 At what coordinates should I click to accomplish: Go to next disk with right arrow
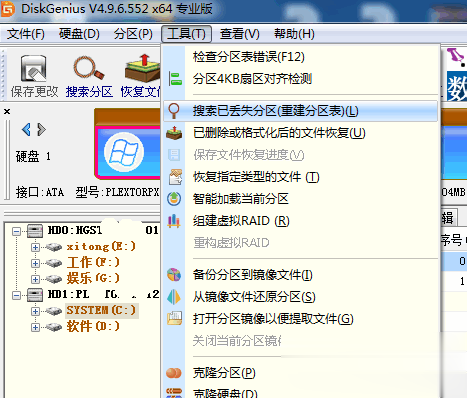[x=41, y=129]
